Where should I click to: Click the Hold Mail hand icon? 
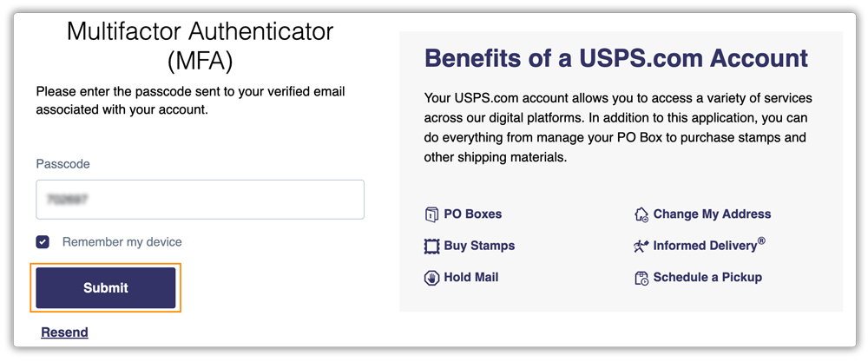[x=431, y=278]
